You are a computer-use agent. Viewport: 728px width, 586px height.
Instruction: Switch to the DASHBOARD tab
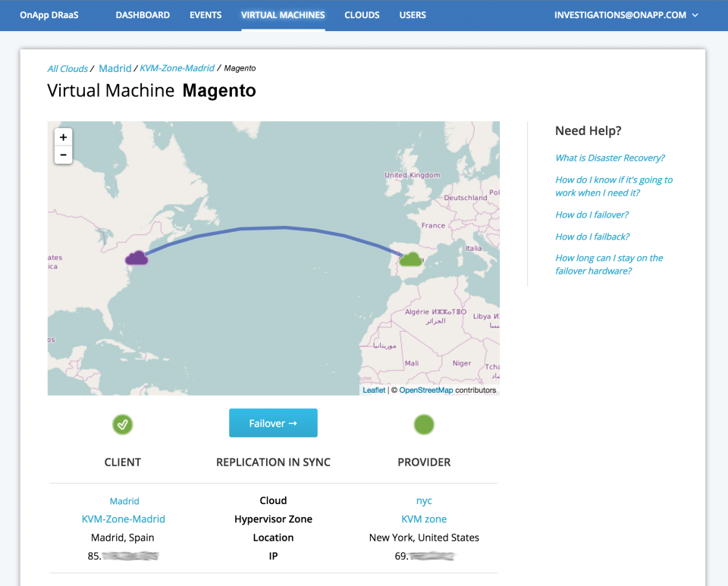[143, 14]
